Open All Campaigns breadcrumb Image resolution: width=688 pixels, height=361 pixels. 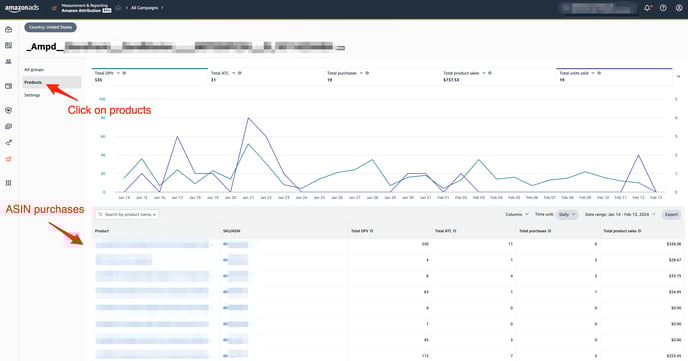(x=144, y=8)
